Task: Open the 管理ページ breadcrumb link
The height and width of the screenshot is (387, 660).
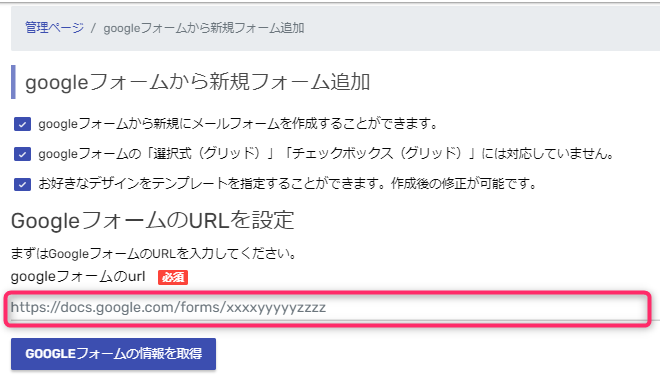Action: pyautogui.click(x=54, y=28)
